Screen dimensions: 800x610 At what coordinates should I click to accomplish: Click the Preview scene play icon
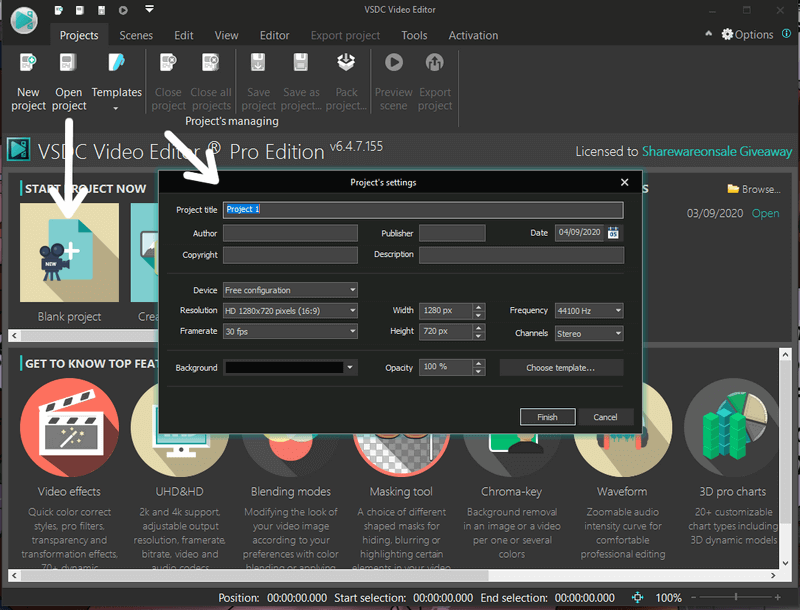393,62
